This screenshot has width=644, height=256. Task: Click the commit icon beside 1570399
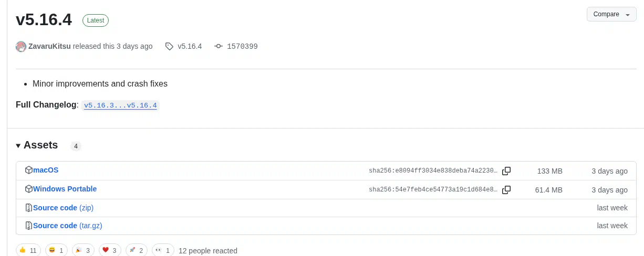tap(219, 46)
